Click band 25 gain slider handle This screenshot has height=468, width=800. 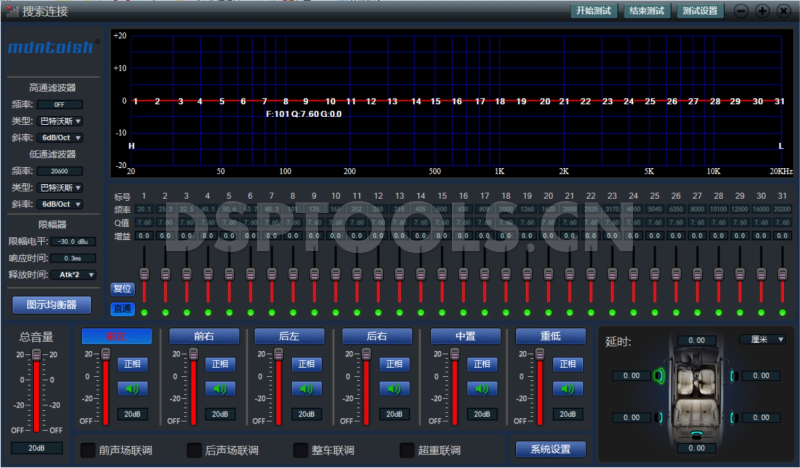click(655, 274)
